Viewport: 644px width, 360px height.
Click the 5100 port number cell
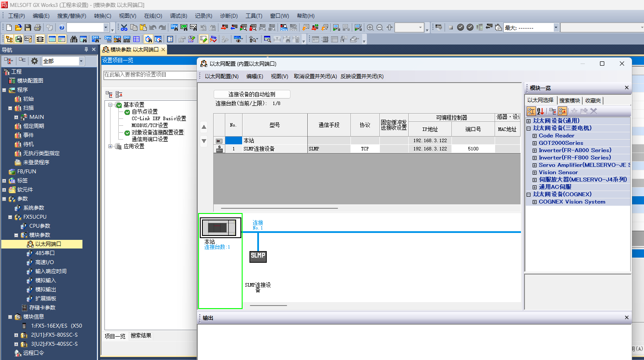pyautogui.click(x=473, y=149)
